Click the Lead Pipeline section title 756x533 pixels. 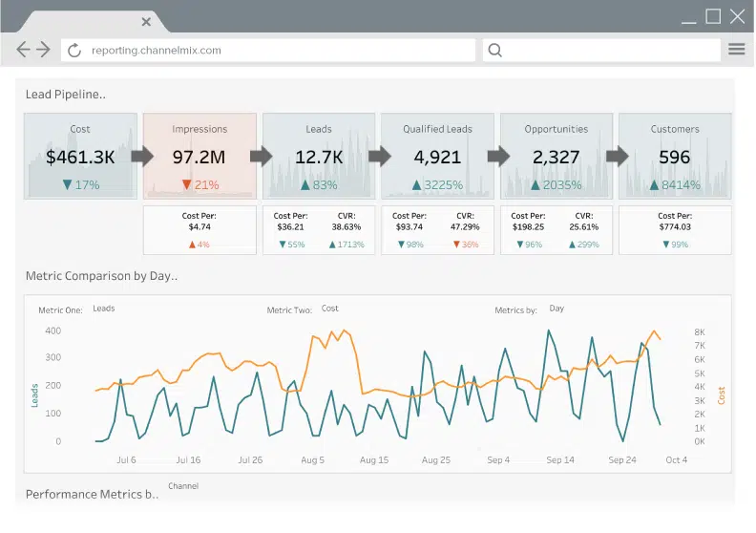click(66, 95)
